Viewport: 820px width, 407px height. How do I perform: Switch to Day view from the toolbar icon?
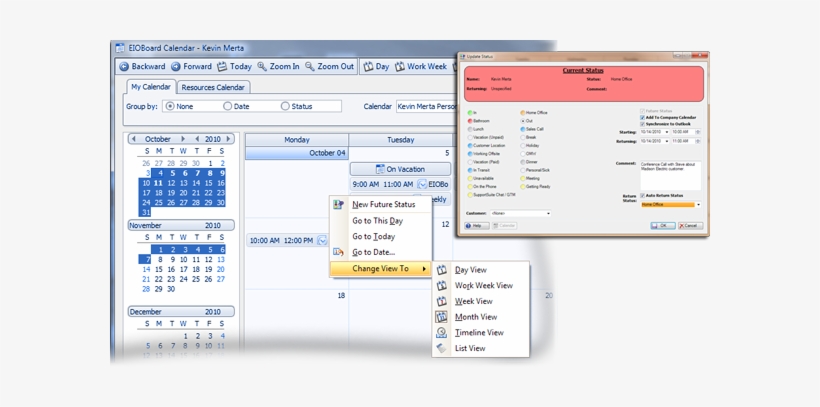point(368,66)
